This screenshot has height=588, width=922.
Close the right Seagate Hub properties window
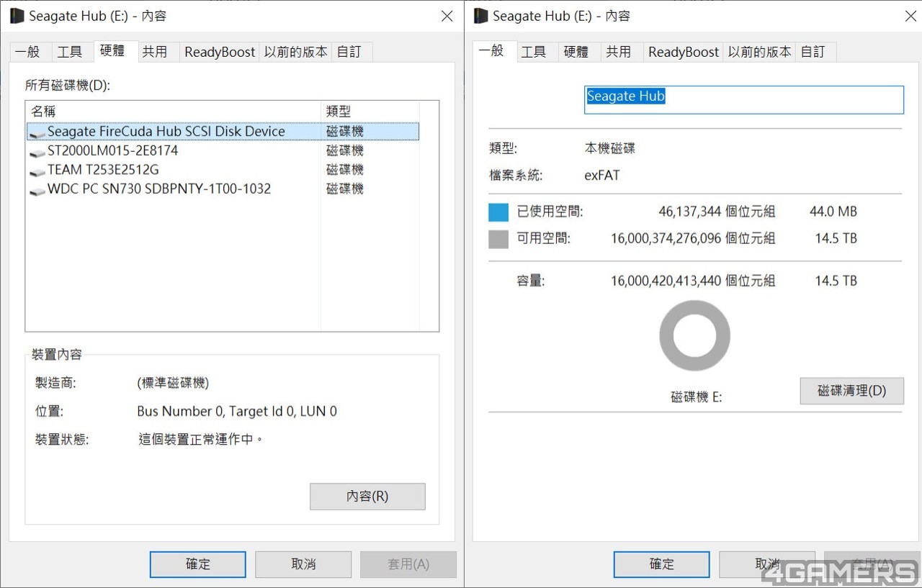tap(910, 16)
